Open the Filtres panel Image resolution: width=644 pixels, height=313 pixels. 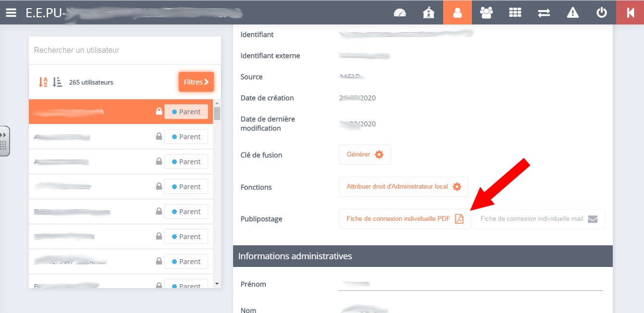[196, 82]
